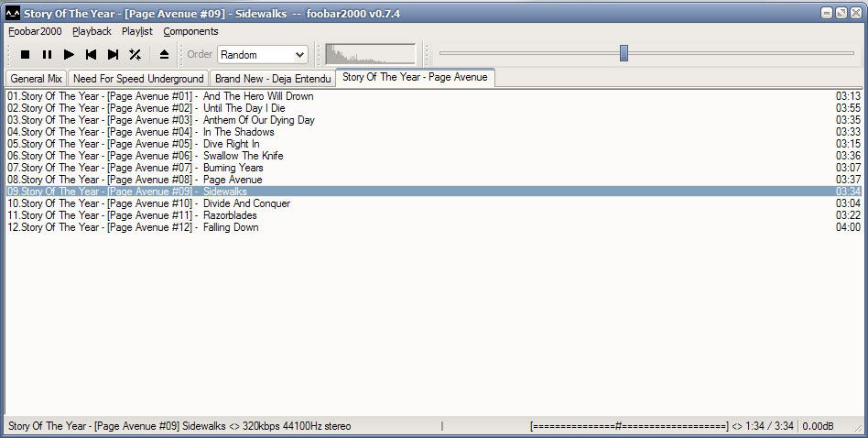The height and width of the screenshot is (438, 868).
Task: Select track 12 Falling Down
Action: (433, 227)
